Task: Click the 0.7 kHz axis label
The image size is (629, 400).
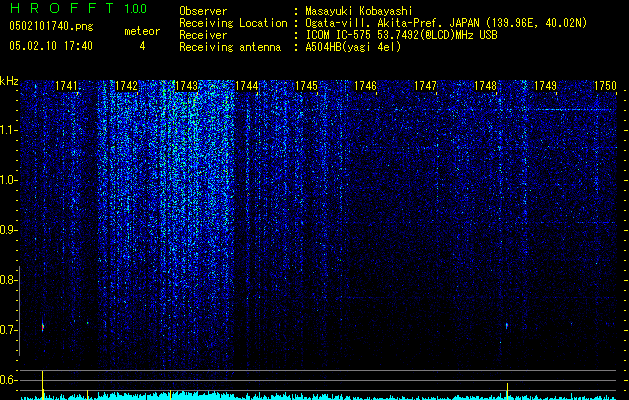Action: coord(8,330)
